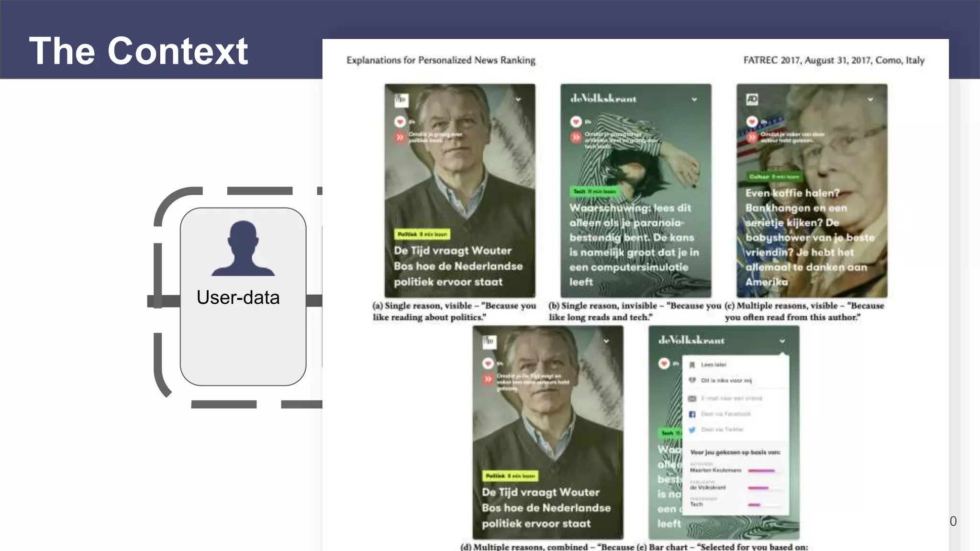Click the heart icon in card (d)
Viewport: 980px width, 551px height.
coord(488,364)
